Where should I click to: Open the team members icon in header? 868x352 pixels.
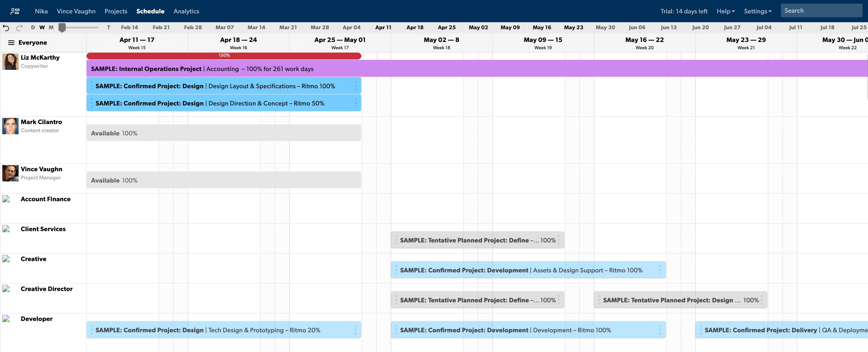click(x=15, y=12)
